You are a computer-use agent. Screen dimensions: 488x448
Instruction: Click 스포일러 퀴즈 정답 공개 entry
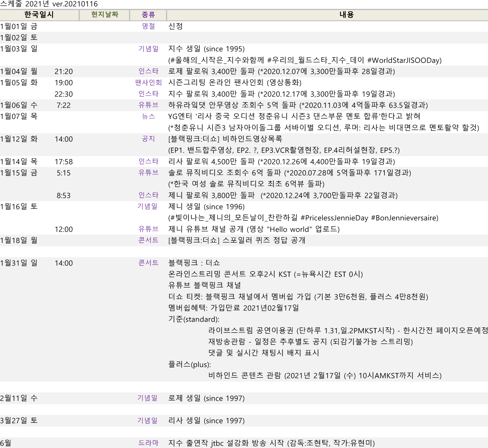point(237,240)
